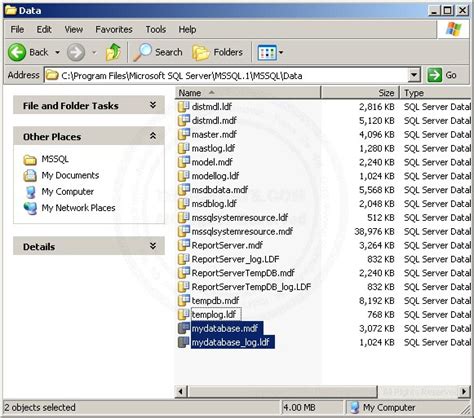Select the mydatabase.mdf file icon

pyautogui.click(x=184, y=328)
